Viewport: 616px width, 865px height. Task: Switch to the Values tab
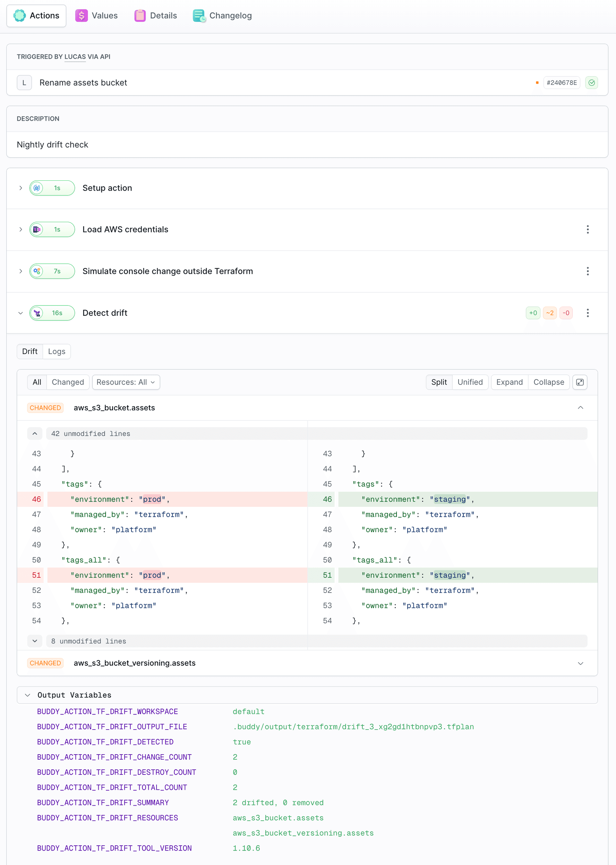point(96,15)
